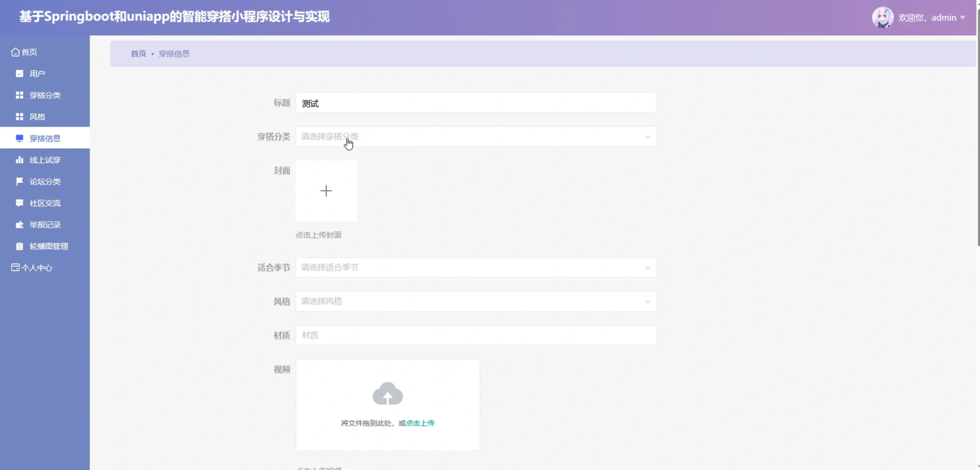Screen dimensions: 980x470
Task: Open the highlighted 穿搭信息 sidebar menu item
Action: tap(45, 138)
